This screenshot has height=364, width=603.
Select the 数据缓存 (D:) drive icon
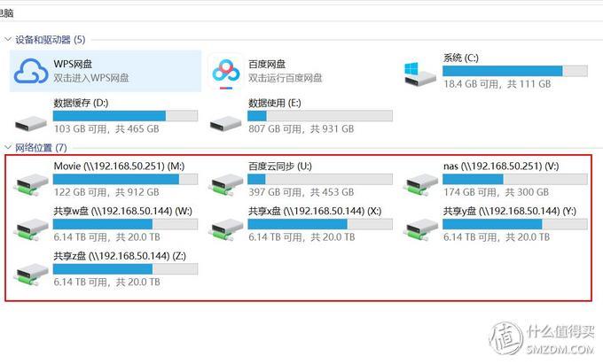tap(31, 124)
